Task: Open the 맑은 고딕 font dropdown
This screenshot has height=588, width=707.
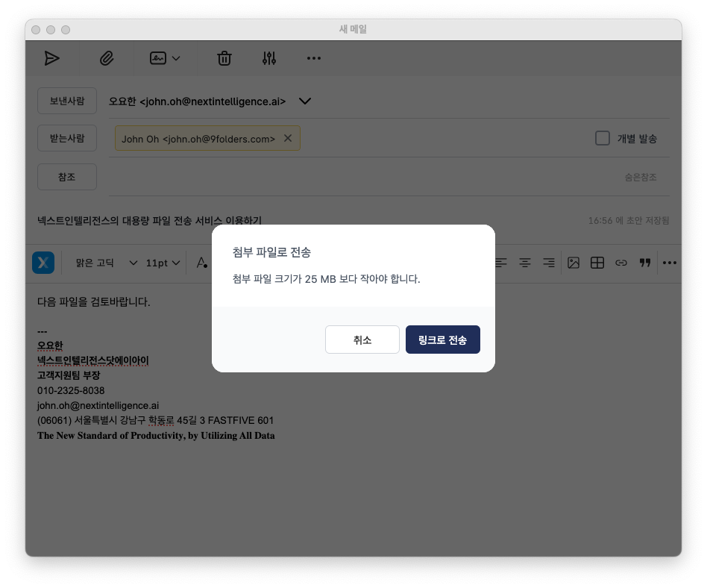Action: tap(107, 263)
